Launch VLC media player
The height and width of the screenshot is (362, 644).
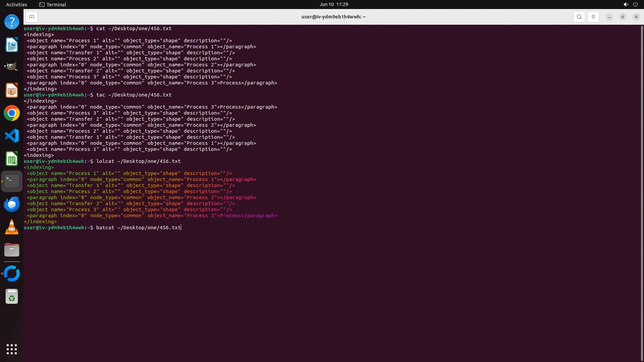[x=12, y=227]
